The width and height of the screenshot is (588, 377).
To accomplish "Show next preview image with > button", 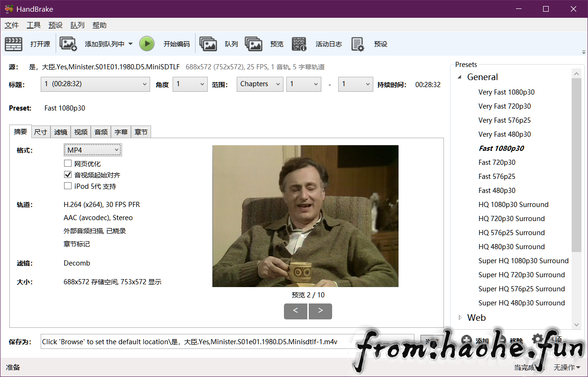I will click(x=320, y=311).
